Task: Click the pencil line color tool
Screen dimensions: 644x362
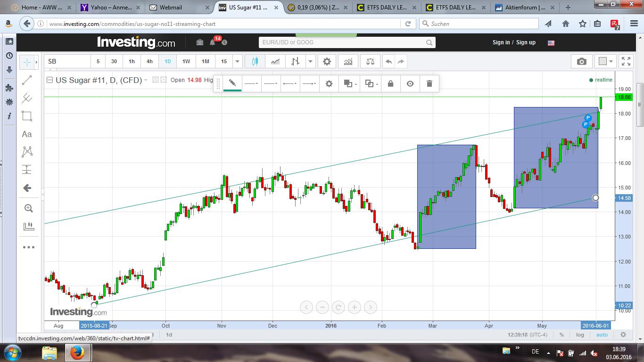Action: pyautogui.click(x=232, y=83)
